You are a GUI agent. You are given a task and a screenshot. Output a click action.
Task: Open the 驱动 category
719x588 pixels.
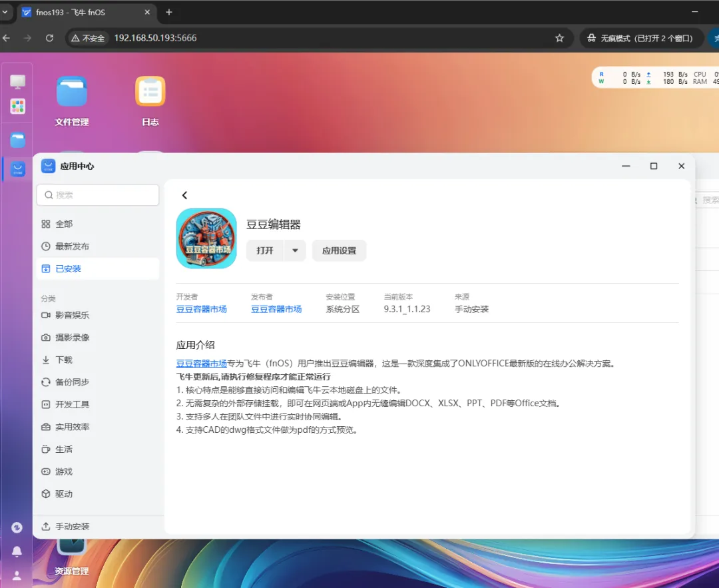(x=98, y=494)
